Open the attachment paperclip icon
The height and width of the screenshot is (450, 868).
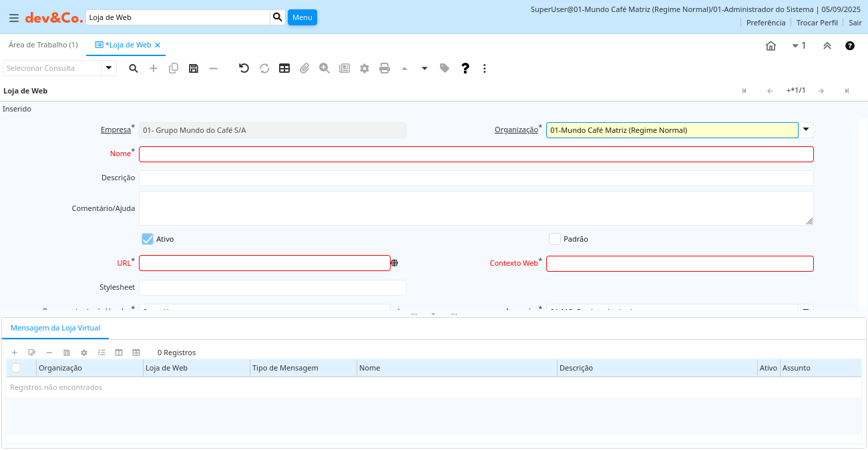[x=304, y=68]
